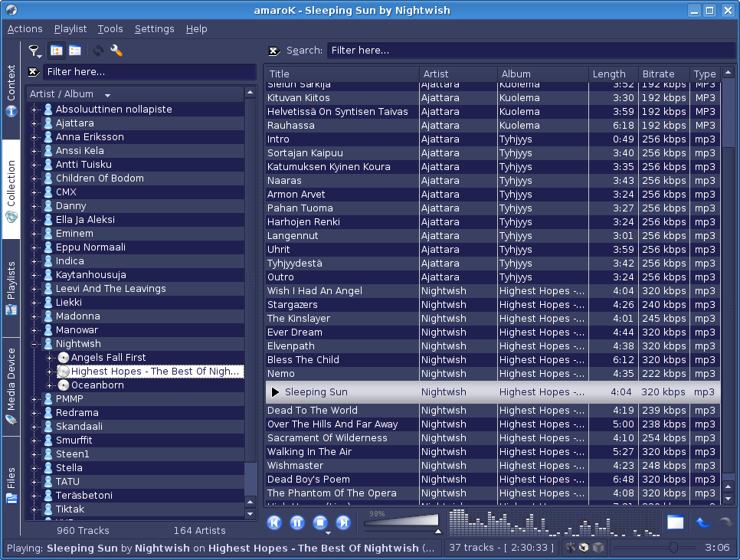Switch collection to tree view icon
Viewport: 740px width, 560px height.
tap(57, 51)
